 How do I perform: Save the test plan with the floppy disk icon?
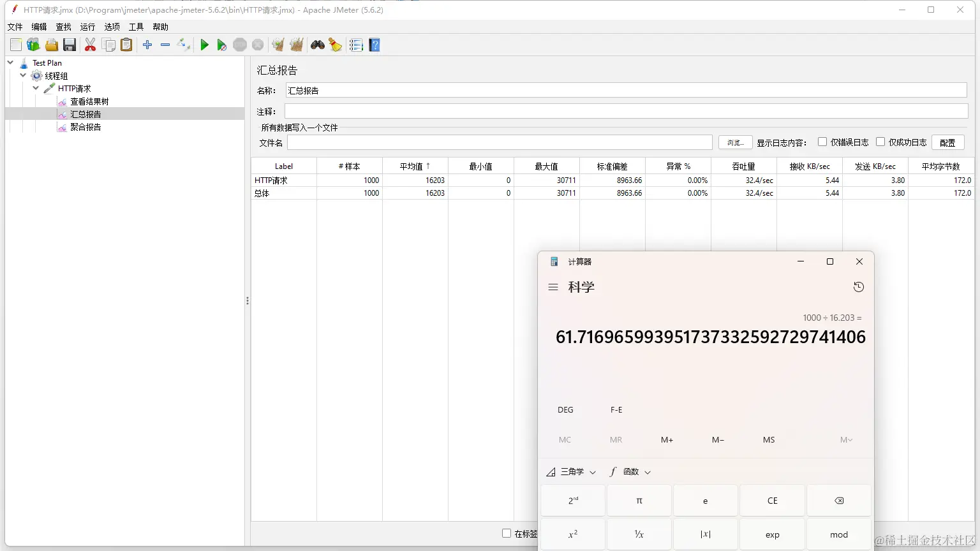(70, 45)
